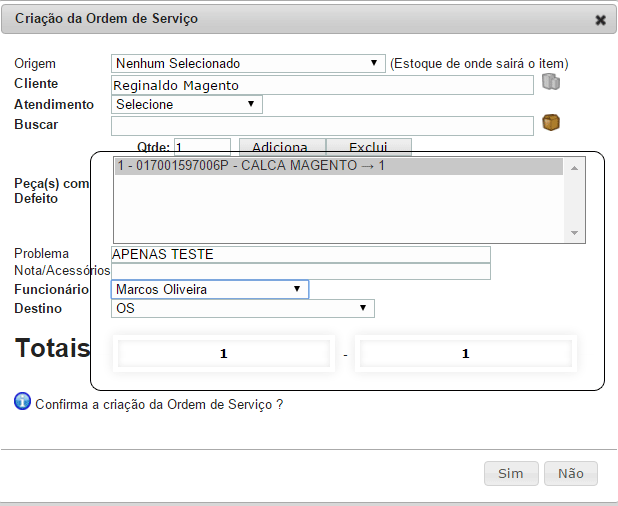
Task: Open the Origem dropdown showing Nenhum Selecionado
Action: click(x=248, y=63)
